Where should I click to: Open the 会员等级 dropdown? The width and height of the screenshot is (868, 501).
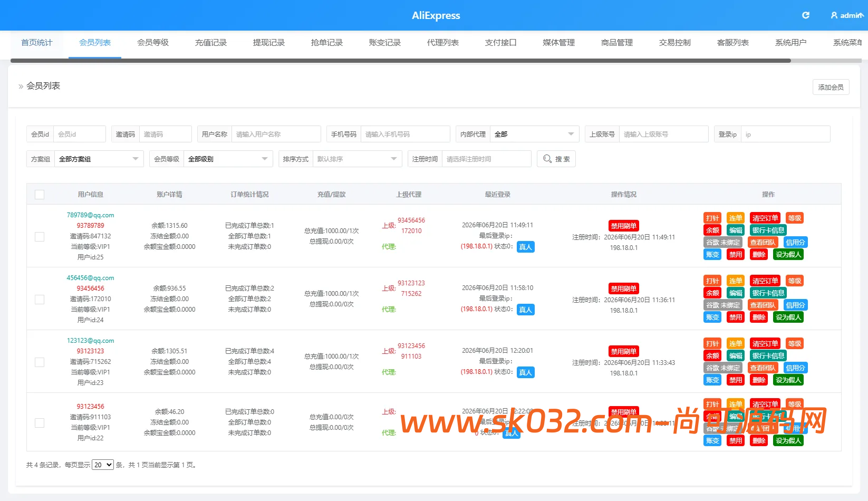(x=228, y=159)
